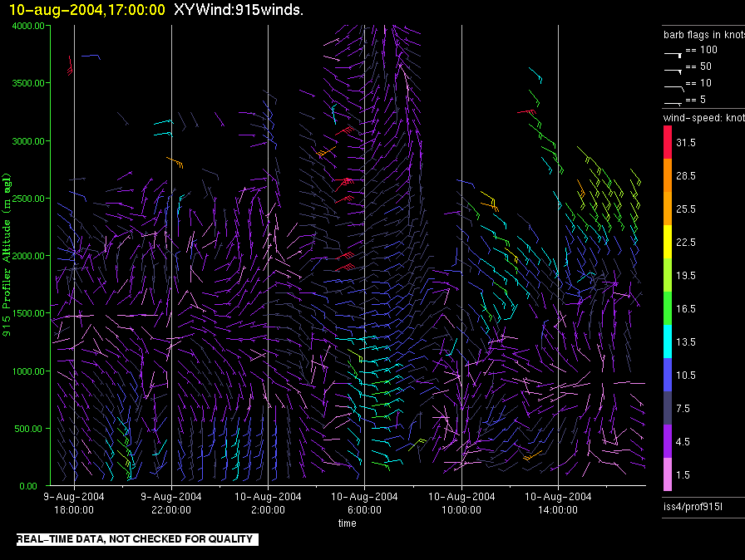Click the 100-knot barb flag legend symbol
745x560 pixels.
pyautogui.click(x=673, y=55)
